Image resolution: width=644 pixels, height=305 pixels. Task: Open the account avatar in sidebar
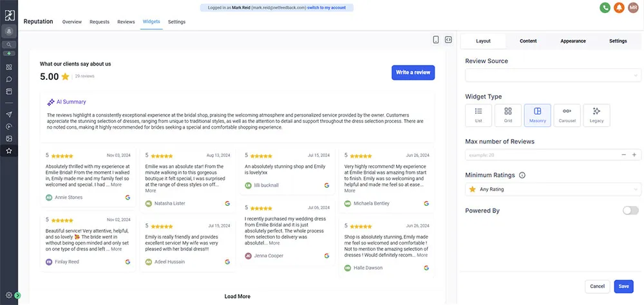tap(9, 31)
